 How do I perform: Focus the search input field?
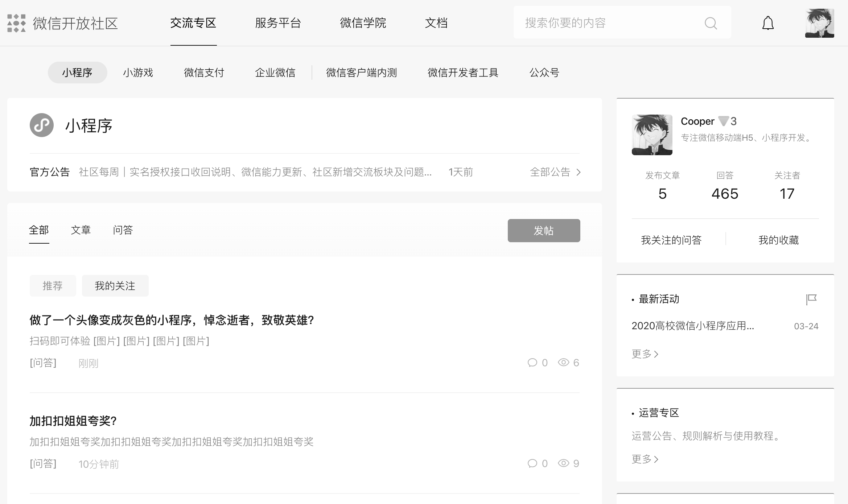pyautogui.click(x=609, y=23)
